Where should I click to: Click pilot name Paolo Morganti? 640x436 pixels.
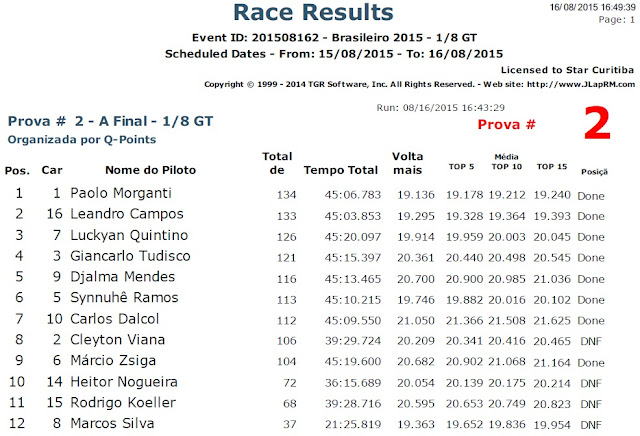121,193
